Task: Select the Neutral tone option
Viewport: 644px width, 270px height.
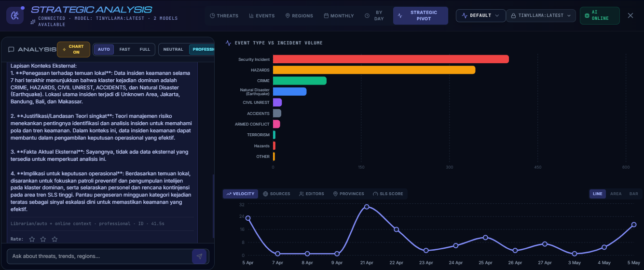Action: 173,49
